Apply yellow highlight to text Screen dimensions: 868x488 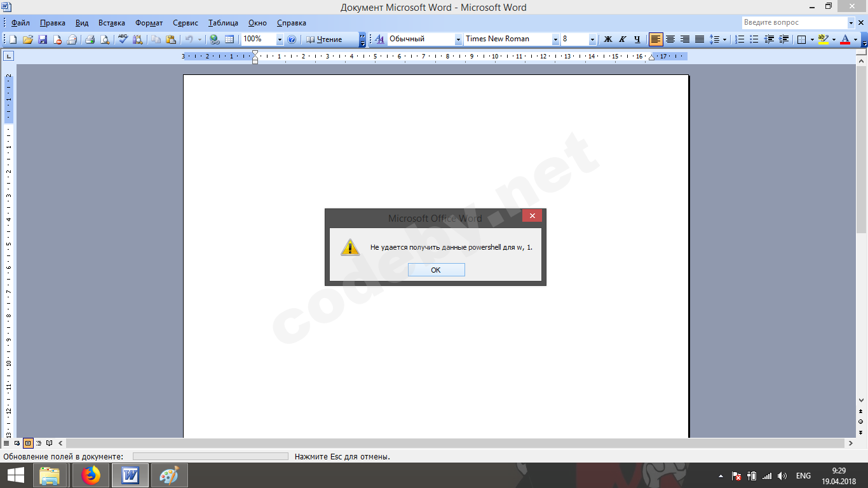coord(824,39)
